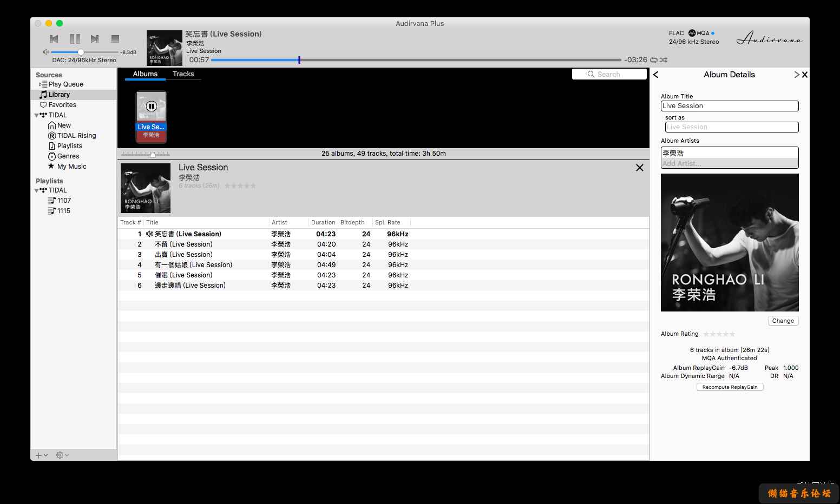The width and height of the screenshot is (840, 504).
Task: Collapse the TIDAL playlists tree
Action: tap(37, 190)
